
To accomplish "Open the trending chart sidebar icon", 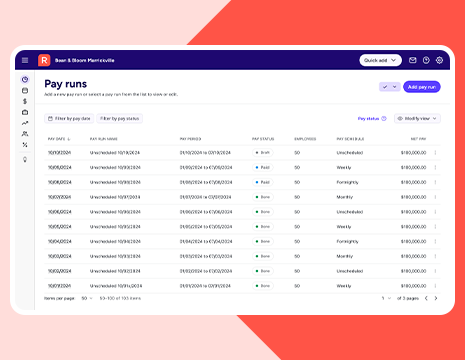I will click(25, 123).
